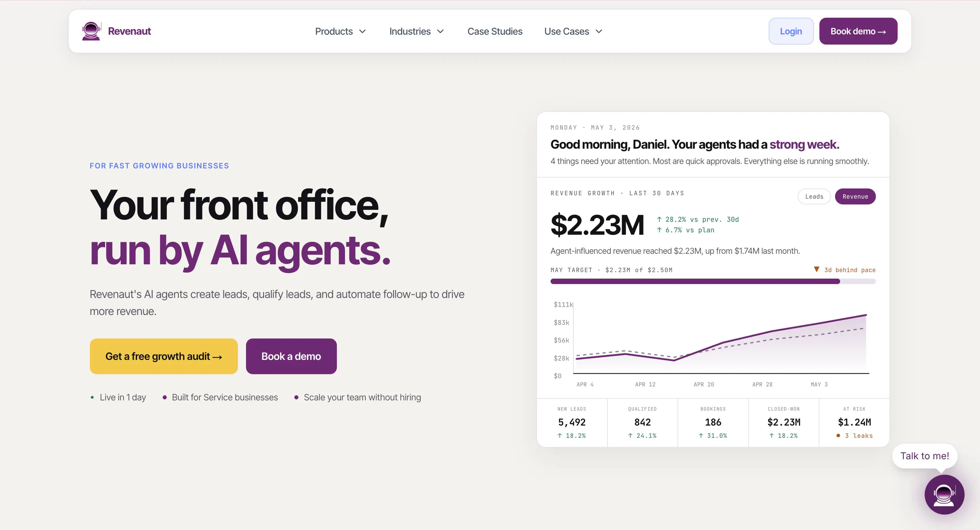This screenshot has height=530, width=980.
Task: Click the Revenaut brand name
Action: point(129,31)
